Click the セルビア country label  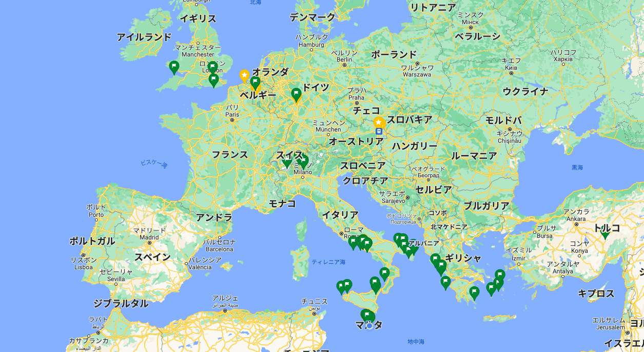coord(434,190)
